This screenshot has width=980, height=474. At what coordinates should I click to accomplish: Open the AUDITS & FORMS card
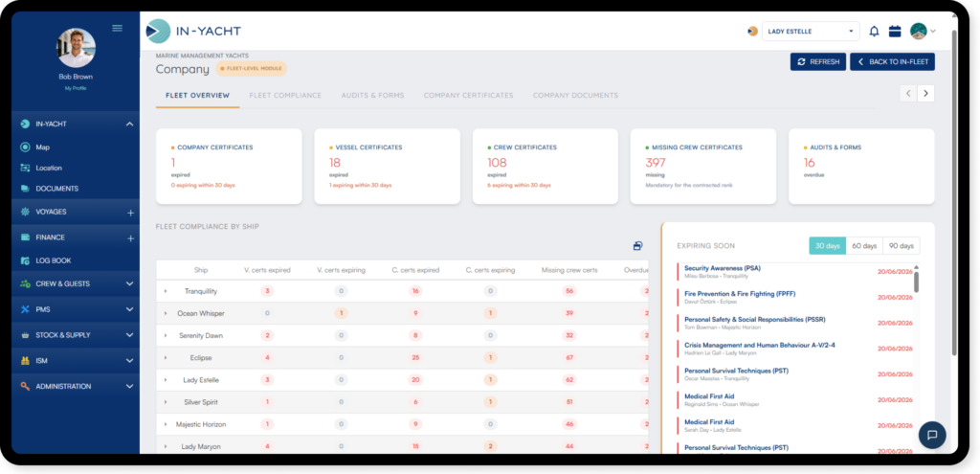(x=861, y=167)
